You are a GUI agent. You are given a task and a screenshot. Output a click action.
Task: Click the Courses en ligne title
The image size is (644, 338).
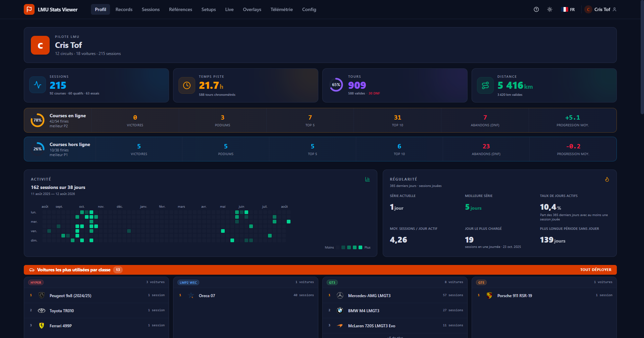coord(68,116)
